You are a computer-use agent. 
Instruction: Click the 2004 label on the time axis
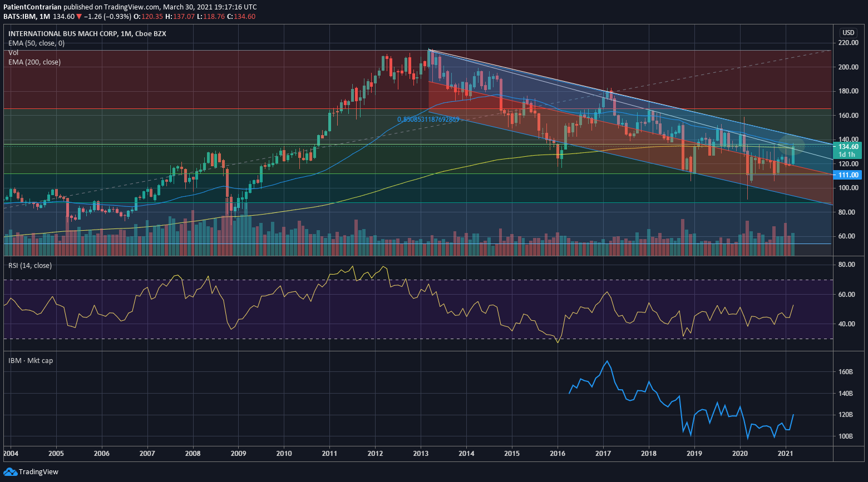(11, 454)
